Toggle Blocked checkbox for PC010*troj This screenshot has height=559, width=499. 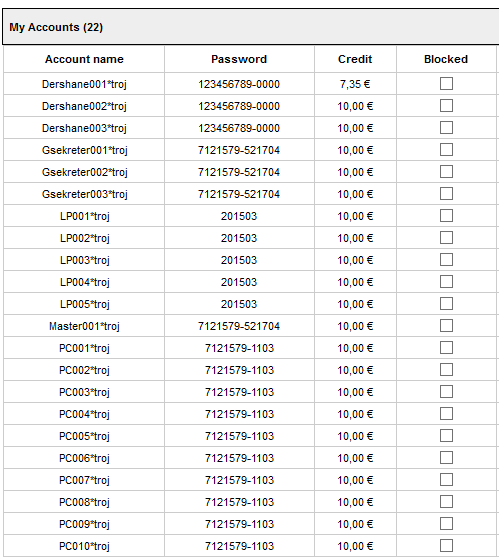click(446, 546)
